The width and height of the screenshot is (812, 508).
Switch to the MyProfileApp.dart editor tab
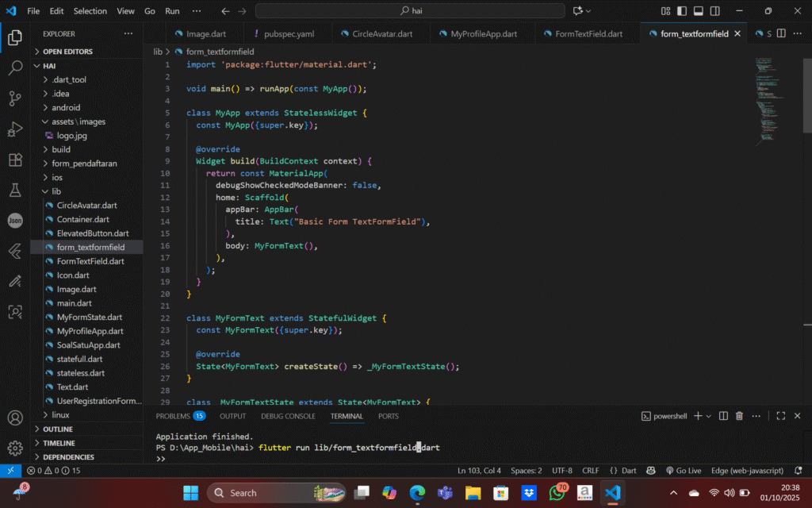tap(483, 34)
